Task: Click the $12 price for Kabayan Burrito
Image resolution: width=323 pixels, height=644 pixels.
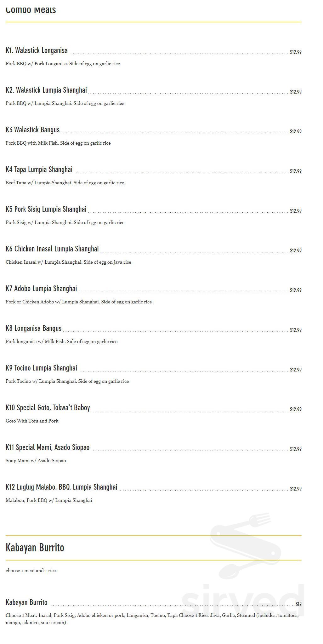Action: [298, 604]
